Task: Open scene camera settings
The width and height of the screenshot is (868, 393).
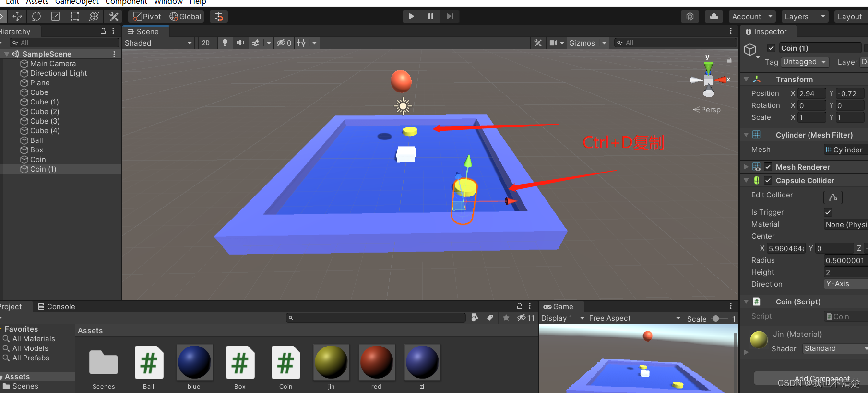Action: point(553,43)
